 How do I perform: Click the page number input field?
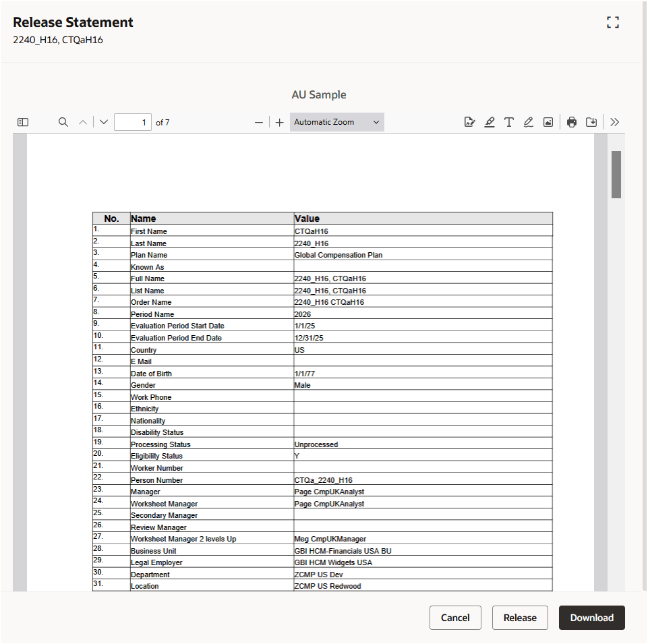click(x=132, y=122)
